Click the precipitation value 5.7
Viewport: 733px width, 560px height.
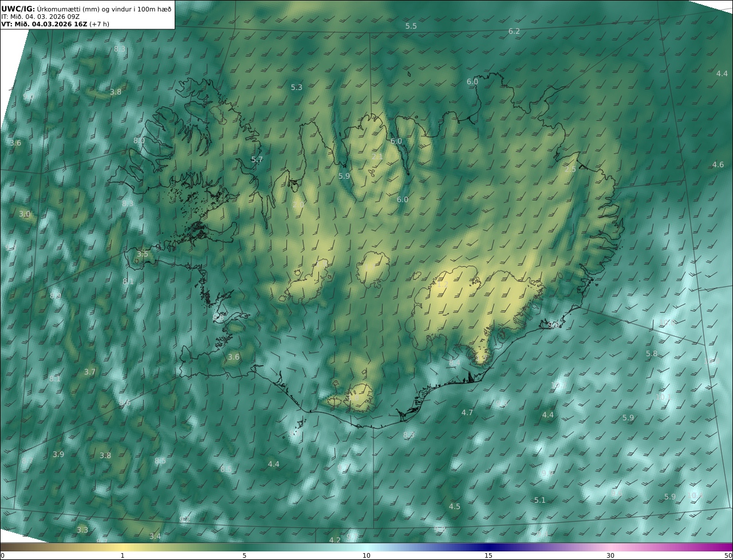(x=257, y=160)
